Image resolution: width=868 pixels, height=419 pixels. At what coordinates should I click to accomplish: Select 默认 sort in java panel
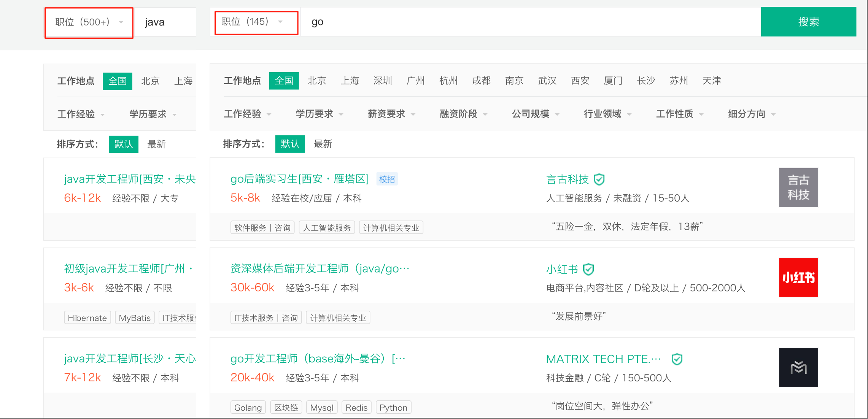click(123, 144)
